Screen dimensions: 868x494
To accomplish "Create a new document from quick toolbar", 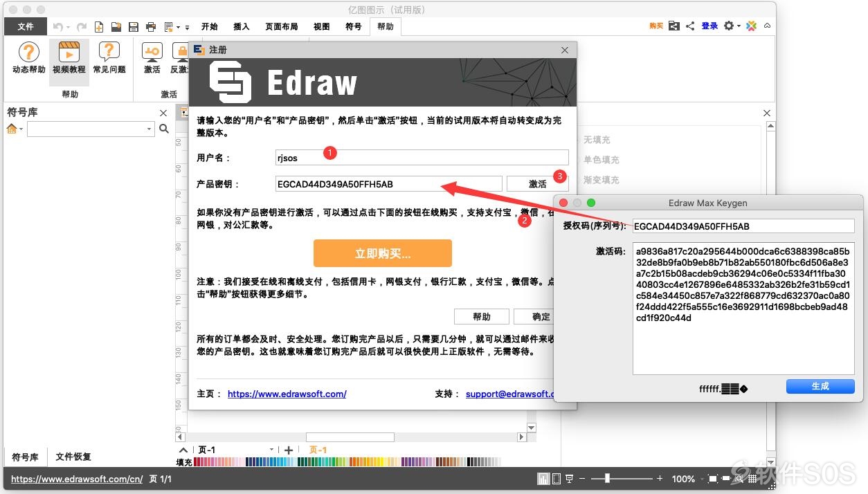I will click(99, 26).
